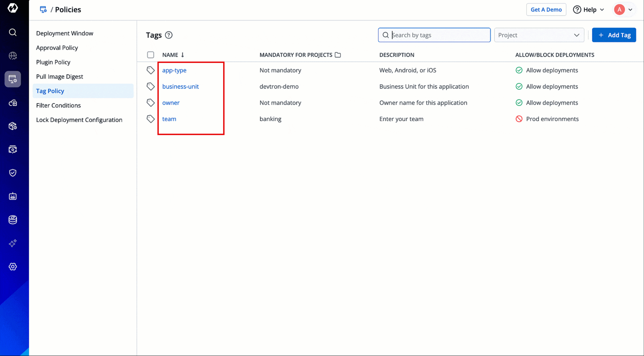This screenshot has height=356, width=644.
Task: Click the Get A Demo button
Action: (x=546, y=10)
